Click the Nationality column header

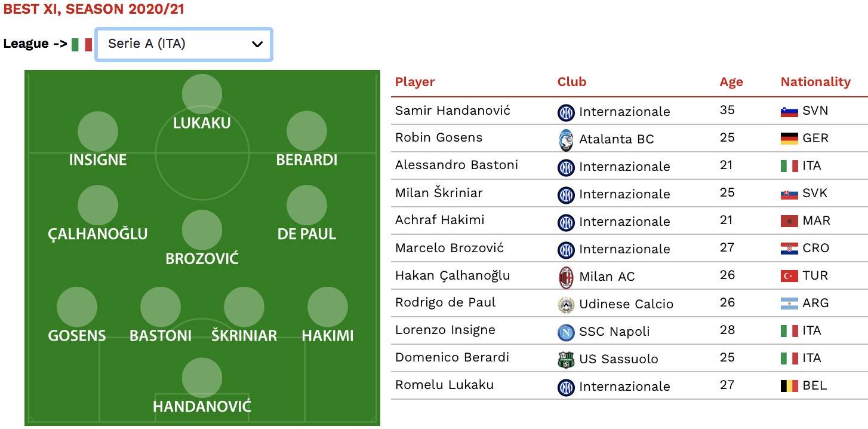pos(815,82)
